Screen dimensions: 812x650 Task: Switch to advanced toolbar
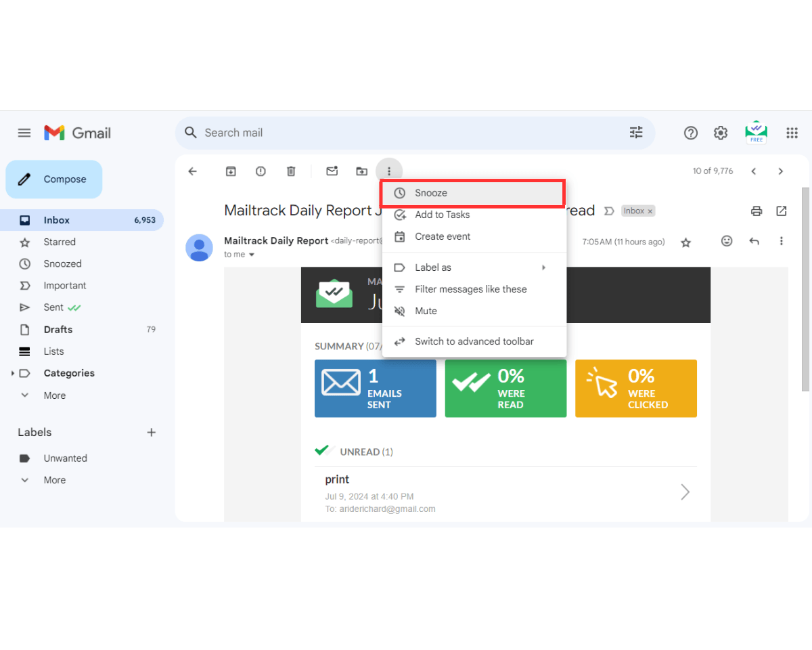click(x=474, y=341)
